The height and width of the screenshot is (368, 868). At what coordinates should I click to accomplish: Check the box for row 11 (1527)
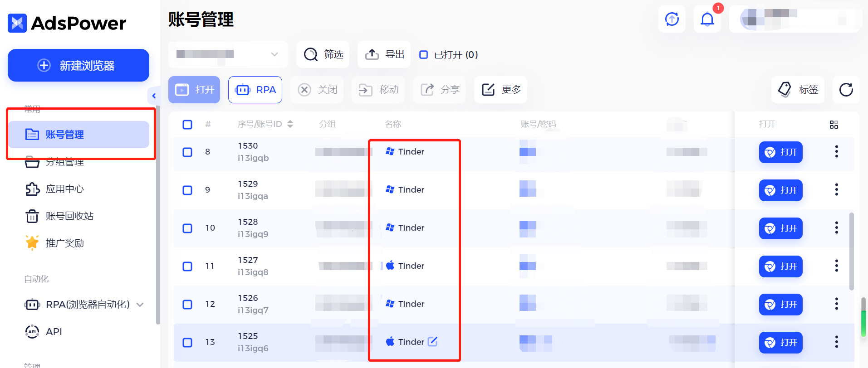click(x=187, y=266)
